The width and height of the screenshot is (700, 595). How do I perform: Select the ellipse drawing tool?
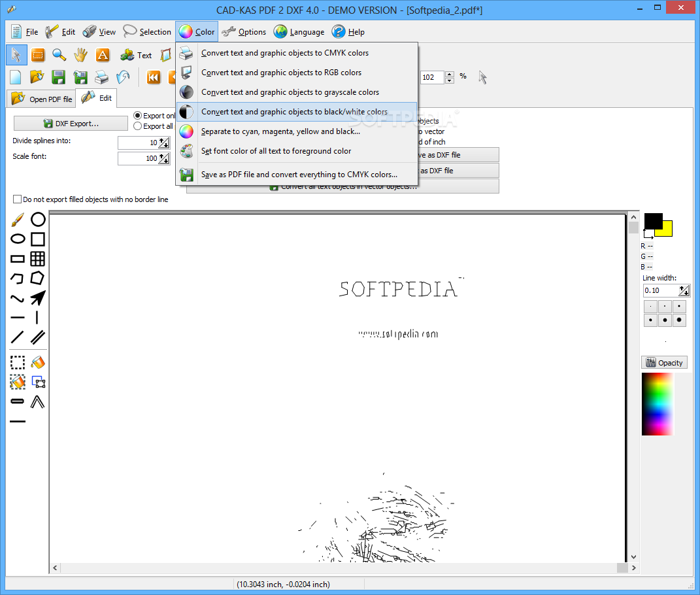(18, 239)
